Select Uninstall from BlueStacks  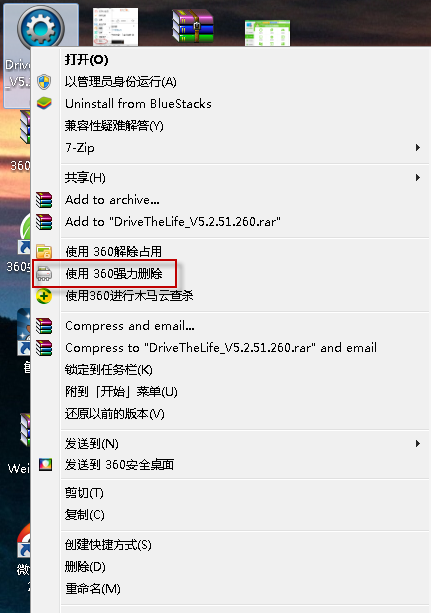coord(138,104)
